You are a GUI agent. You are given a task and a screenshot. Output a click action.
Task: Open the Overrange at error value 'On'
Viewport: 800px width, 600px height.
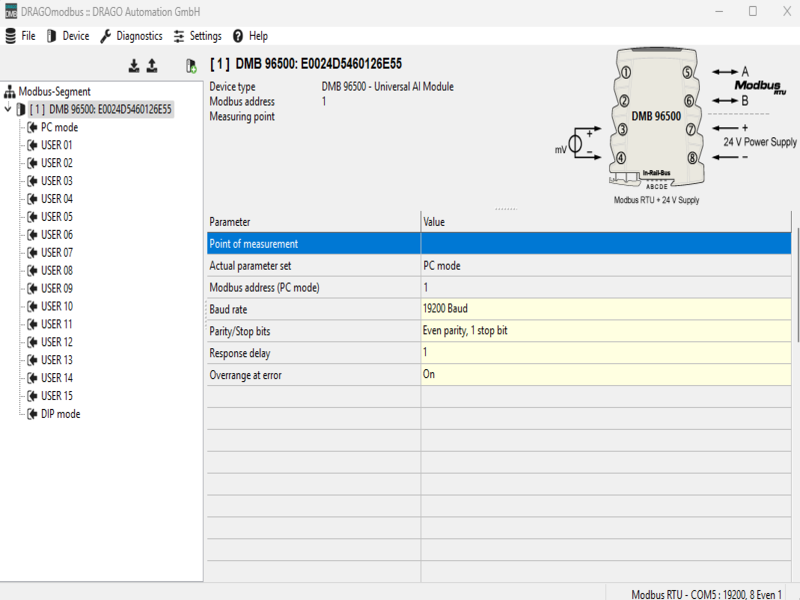[606, 375]
